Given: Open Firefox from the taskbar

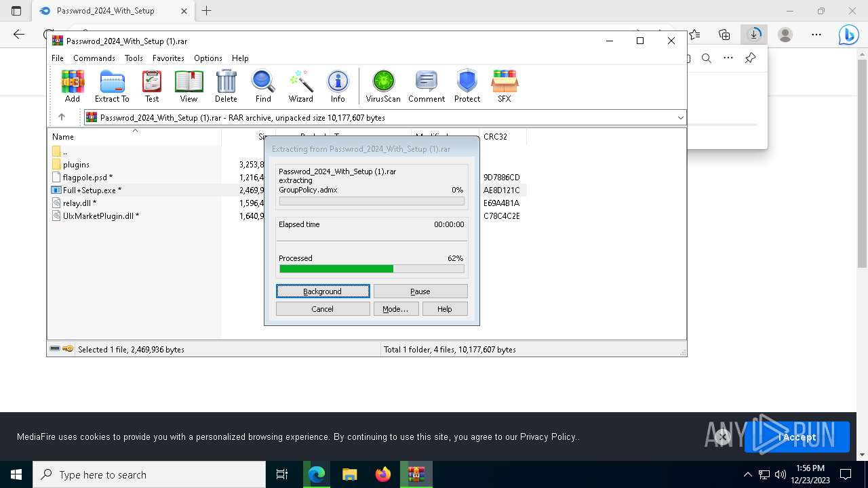Looking at the screenshot, I should (383, 474).
